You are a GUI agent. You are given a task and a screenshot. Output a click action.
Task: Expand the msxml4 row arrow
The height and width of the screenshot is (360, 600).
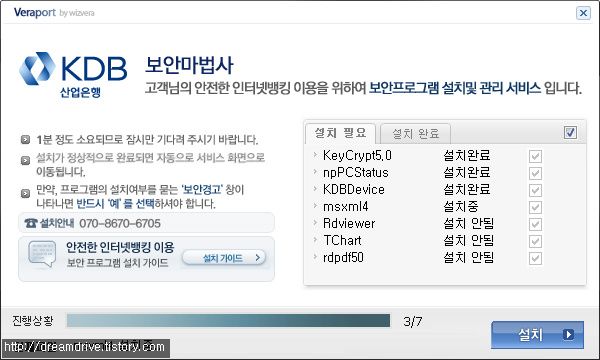(315, 205)
